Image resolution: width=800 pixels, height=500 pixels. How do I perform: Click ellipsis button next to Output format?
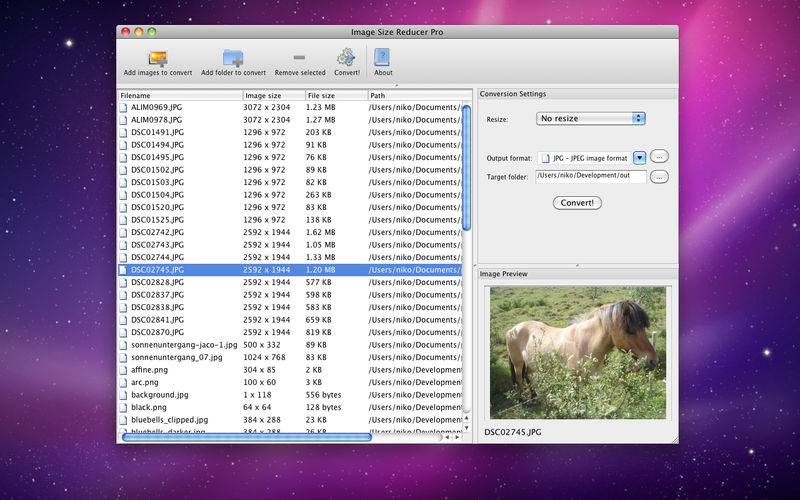click(659, 157)
